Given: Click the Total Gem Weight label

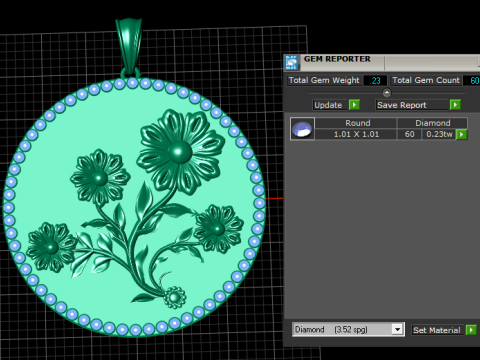Looking at the screenshot, I should click(x=324, y=80).
